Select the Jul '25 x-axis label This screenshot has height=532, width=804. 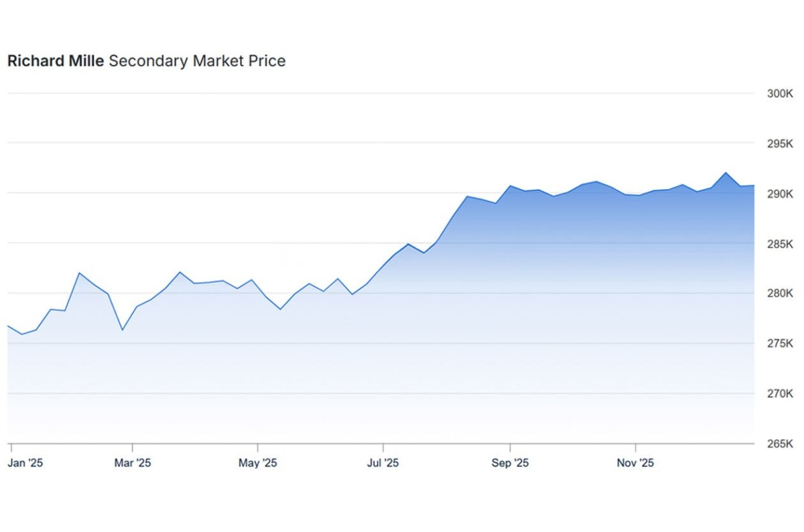tap(383, 463)
